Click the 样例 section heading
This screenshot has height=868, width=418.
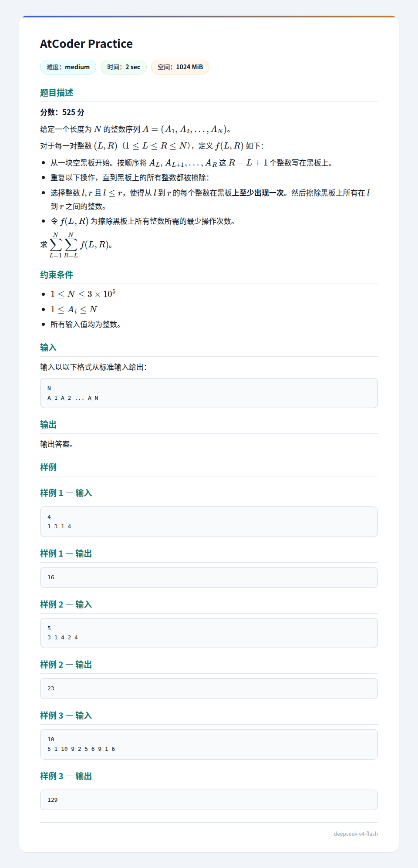pos(48,467)
